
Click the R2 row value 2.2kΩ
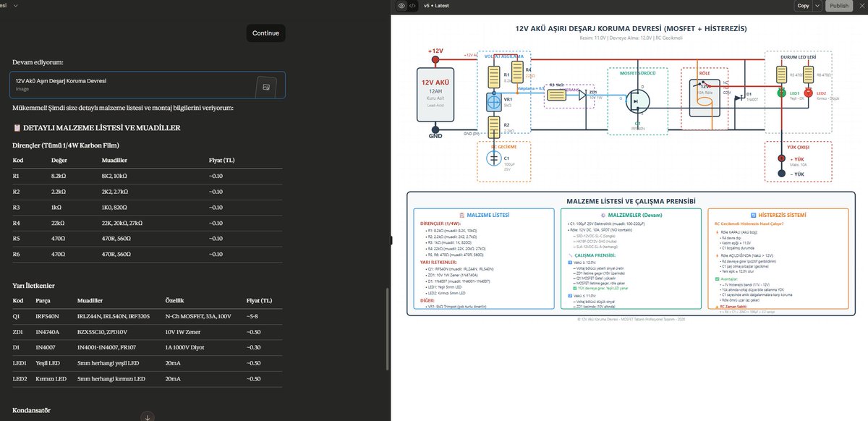(x=59, y=192)
